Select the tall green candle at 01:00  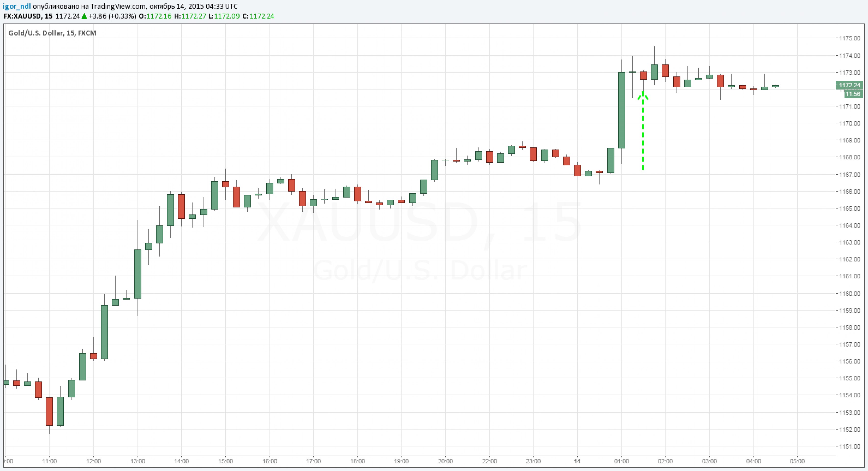tap(622, 110)
